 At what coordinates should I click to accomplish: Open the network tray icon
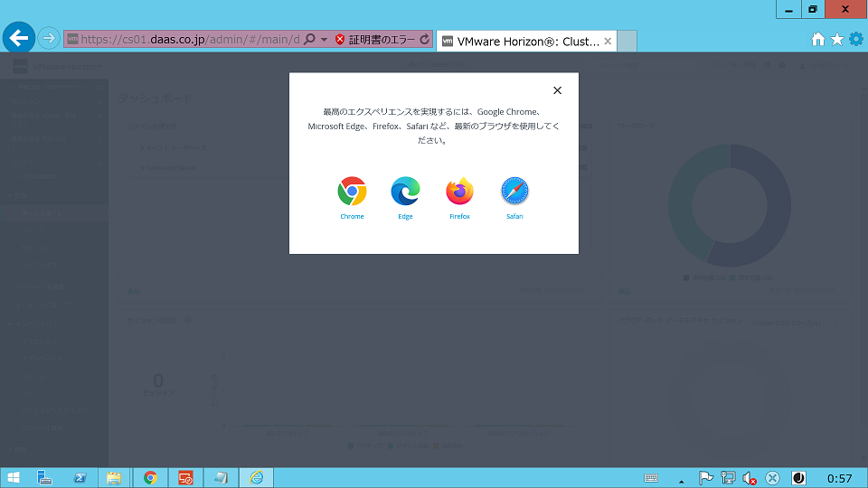728,478
